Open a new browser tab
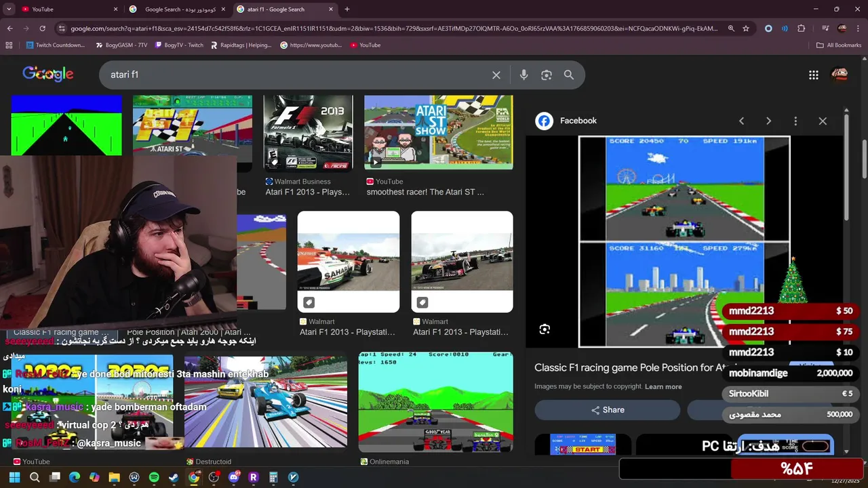 pyautogui.click(x=347, y=9)
